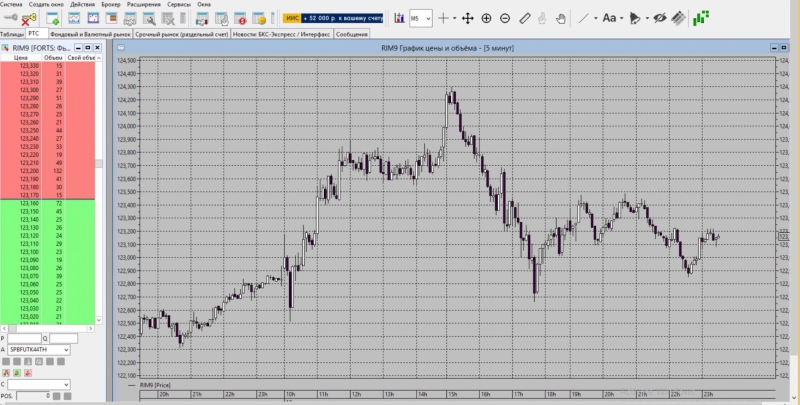Viewport: 800px width, 405px height.
Task: Click the 123,070 bid price row
Action: coord(47,276)
